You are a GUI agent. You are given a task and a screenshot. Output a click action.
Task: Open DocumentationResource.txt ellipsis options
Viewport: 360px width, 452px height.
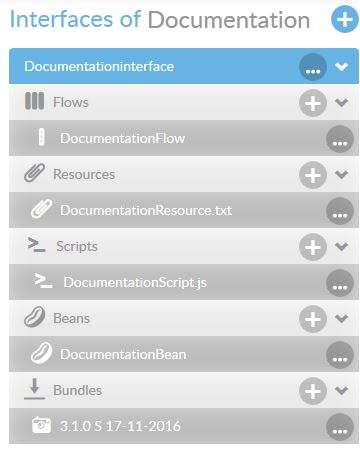click(340, 211)
